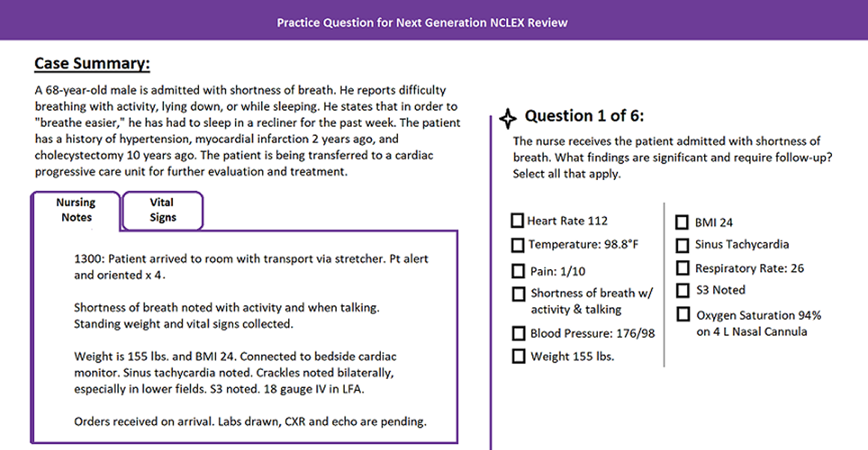Click the Question 1 of 6 heading

click(584, 116)
